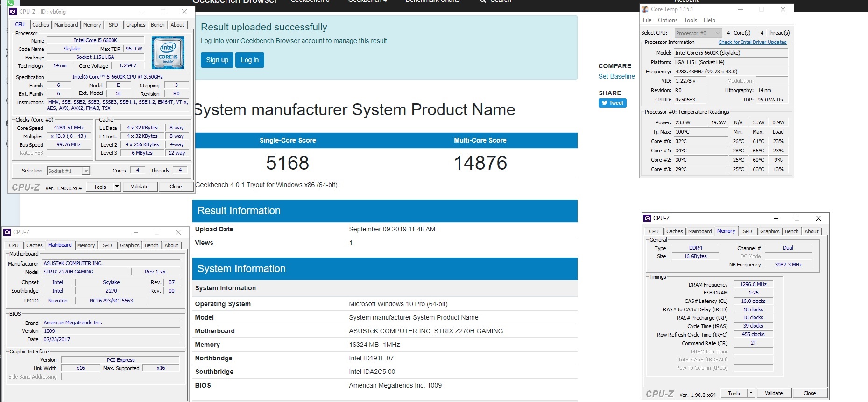Click BIOS date 07/23/2017 field
This screenshot has width=868, height=402.
pyautogui.click(x=111, y=339)
